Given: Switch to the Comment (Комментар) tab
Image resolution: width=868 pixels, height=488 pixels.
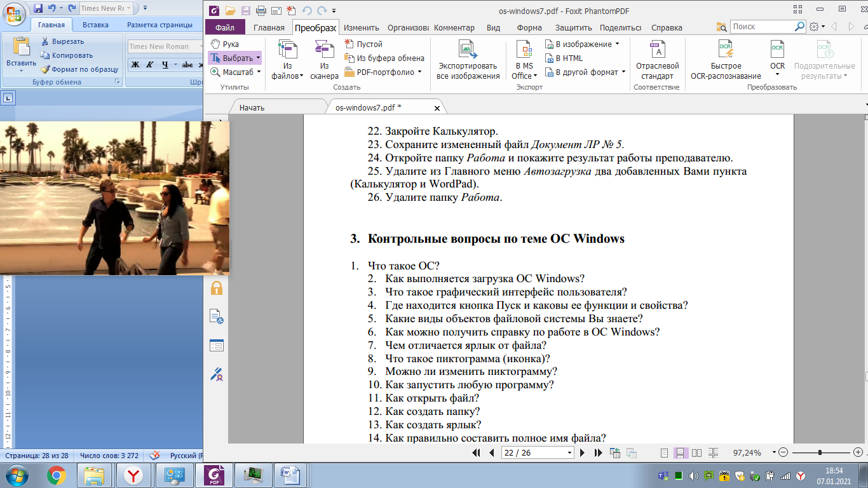Looking at the screenshot, I should coord(454,27).
